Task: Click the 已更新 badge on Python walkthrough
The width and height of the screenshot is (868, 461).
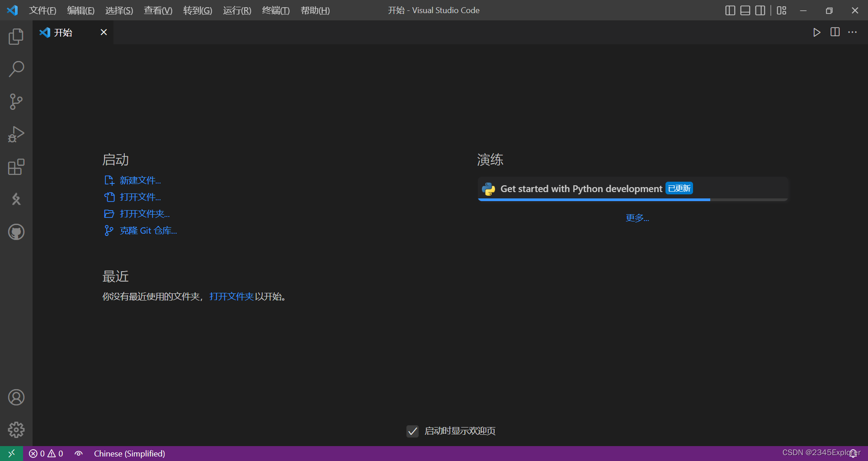Action: [x=679, y=188]
